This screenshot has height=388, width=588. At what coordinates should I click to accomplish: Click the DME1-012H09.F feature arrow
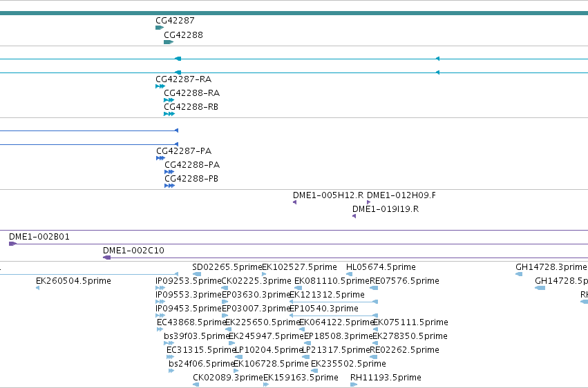coord(369,202)
